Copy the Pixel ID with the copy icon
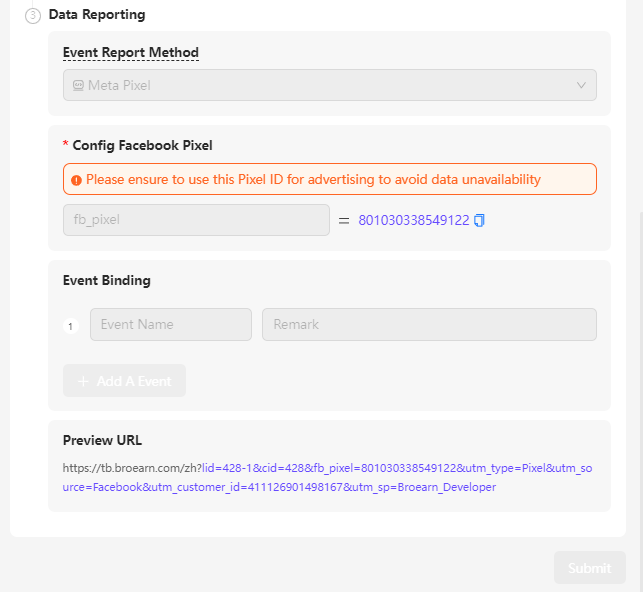This screenshot has height=592, width=643. click(x=480, y=220)
